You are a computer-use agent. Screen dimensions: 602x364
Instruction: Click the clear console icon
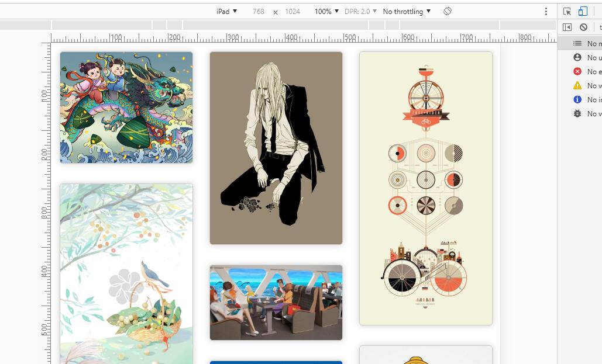(x=584, y=27)
